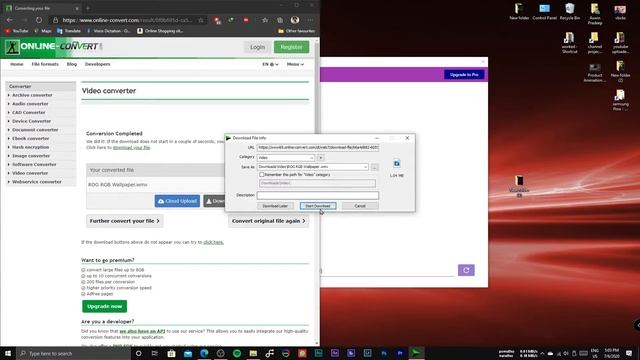Open the also have an API link
Viewport: 640px width, 360px height.
(x=142, y=331)
